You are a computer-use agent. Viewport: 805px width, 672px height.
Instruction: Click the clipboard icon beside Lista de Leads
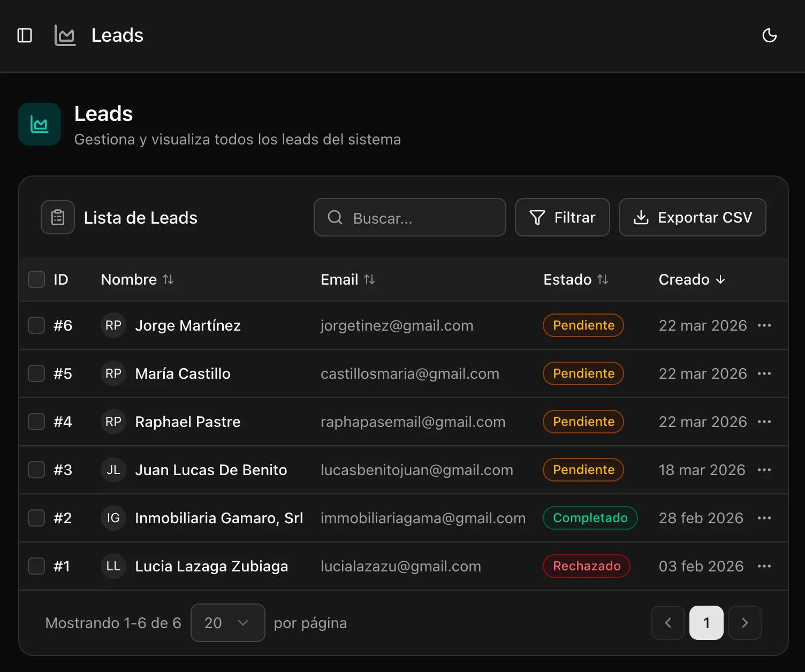[57, 217]
